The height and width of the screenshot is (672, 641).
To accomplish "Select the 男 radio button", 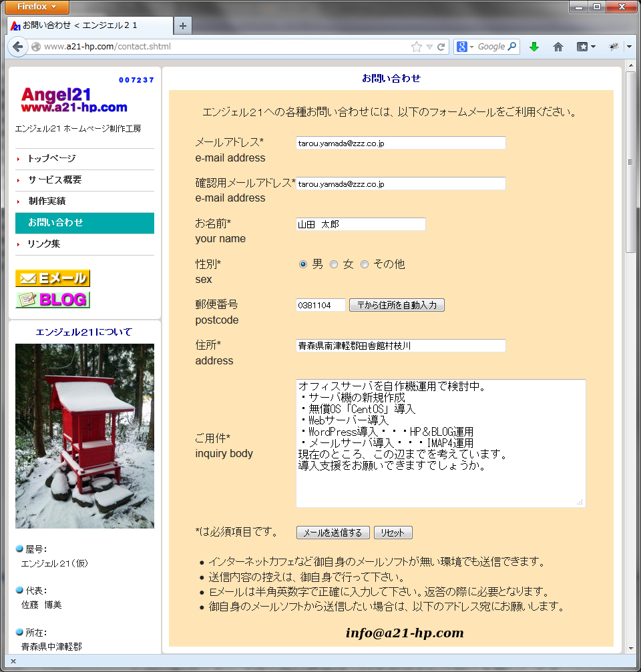I will pos(303,264).
